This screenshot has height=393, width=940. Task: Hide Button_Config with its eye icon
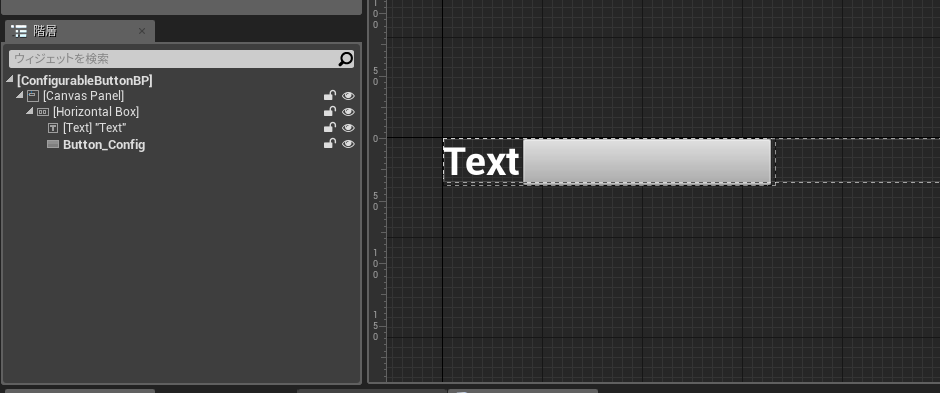pyautogui.click(x=348, y=144)
